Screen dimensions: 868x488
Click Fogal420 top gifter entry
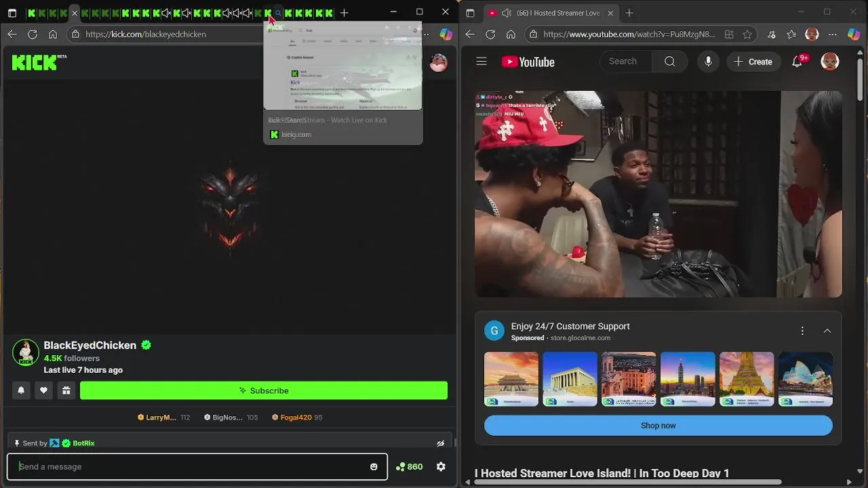297,418
